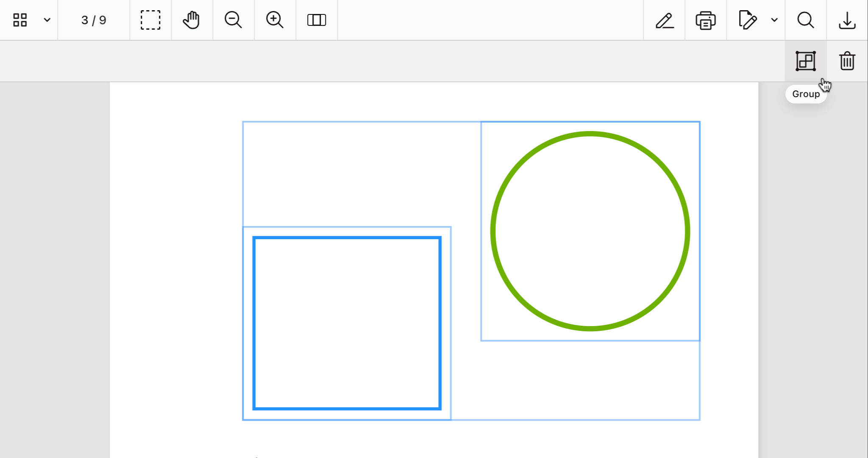Open the page thumbnails panel
The height and width of the screenshot is (458, 868).
pyautogui.click(x=19, y=20)
